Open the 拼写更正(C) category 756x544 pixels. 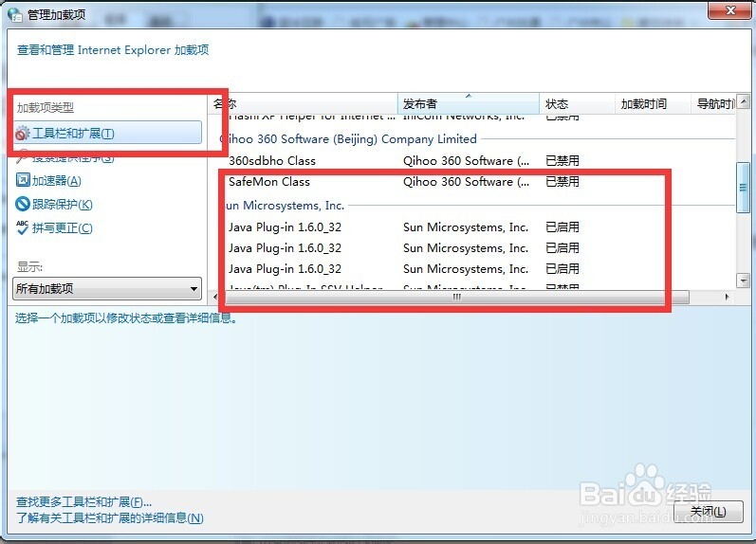[x=63, y=227]
